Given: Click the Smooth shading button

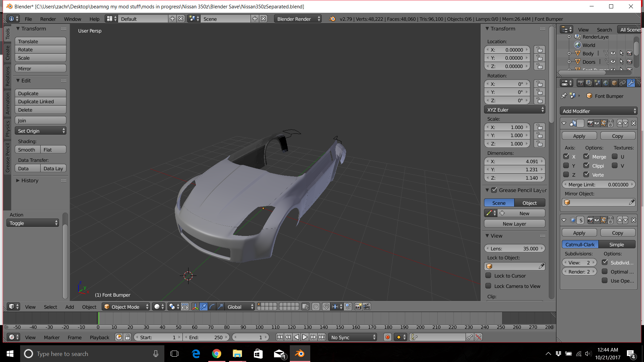Looking at the screenshot, I should coord(27,149).
